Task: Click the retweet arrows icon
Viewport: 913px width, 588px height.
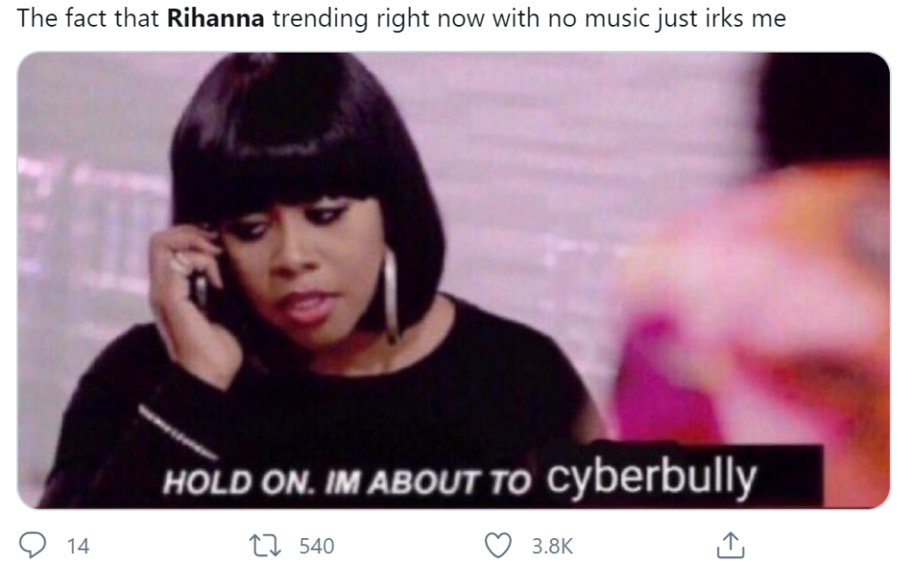Action: (265, 545)
